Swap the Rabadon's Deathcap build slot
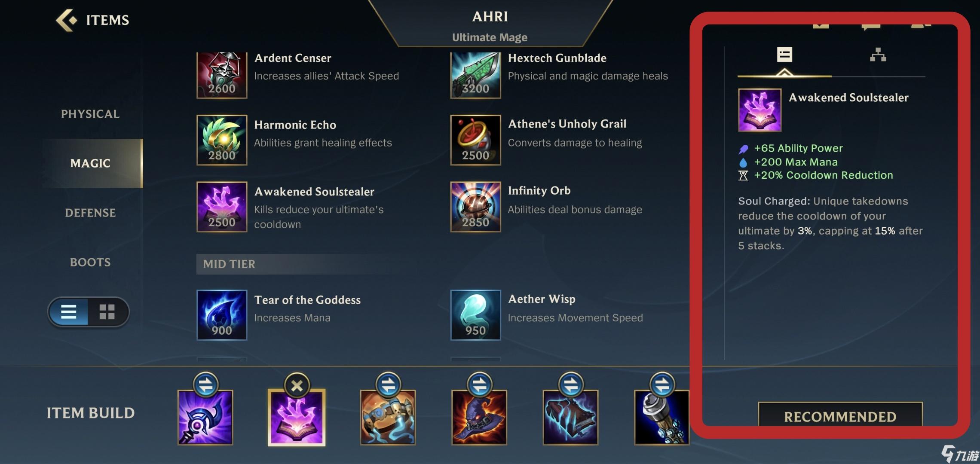 pos(479,385)
